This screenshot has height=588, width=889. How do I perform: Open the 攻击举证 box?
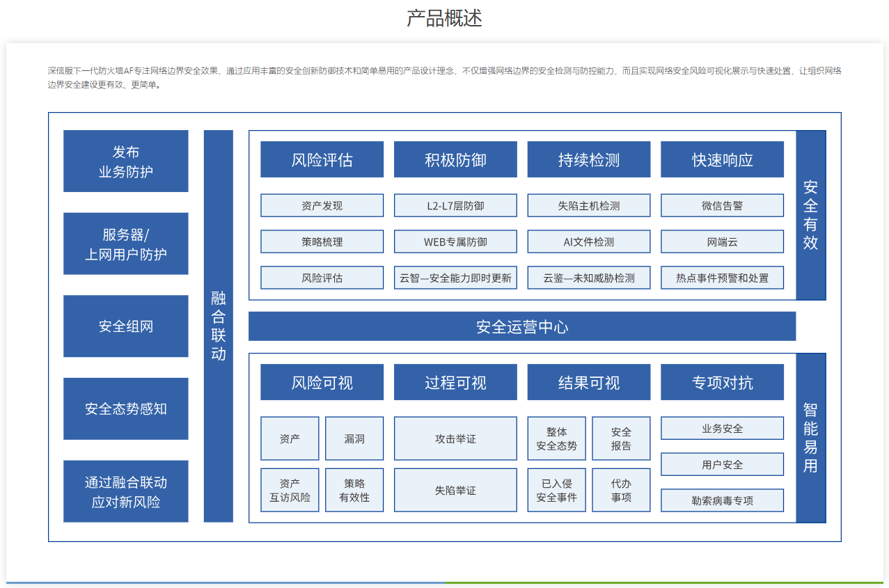(455, 438)
